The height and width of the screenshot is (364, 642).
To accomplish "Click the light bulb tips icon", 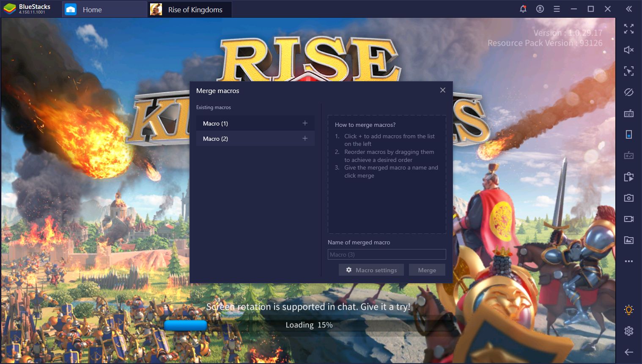I will coord(629,310).
